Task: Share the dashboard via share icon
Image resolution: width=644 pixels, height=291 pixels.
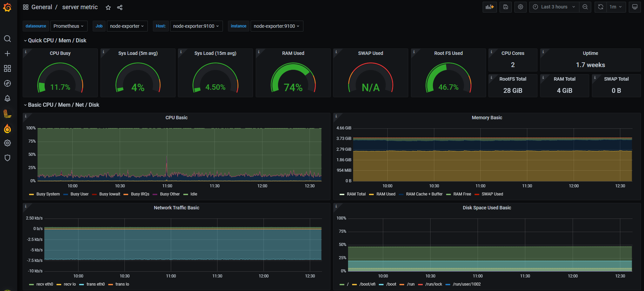Action: click(x=120, y=7)
